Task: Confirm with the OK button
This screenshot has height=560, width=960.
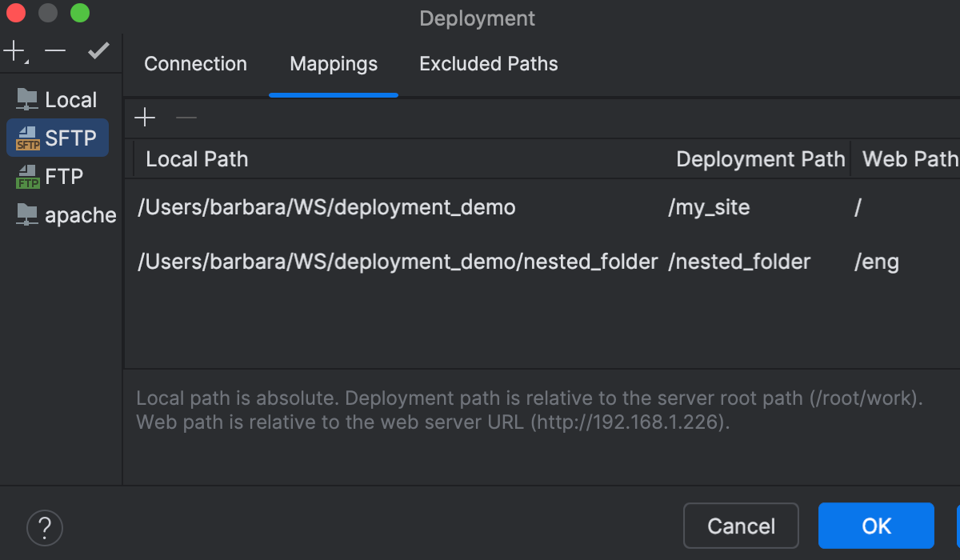Action: [876, 526]
